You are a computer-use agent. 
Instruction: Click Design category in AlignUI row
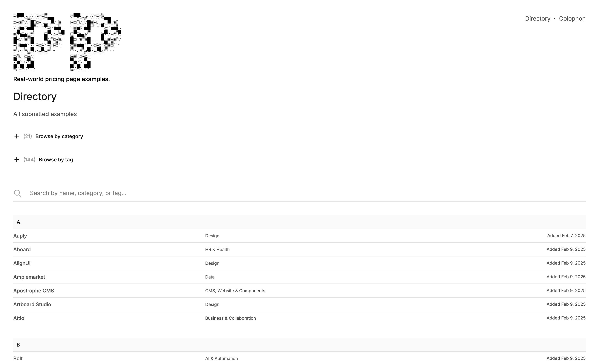[x=212, y=263]
